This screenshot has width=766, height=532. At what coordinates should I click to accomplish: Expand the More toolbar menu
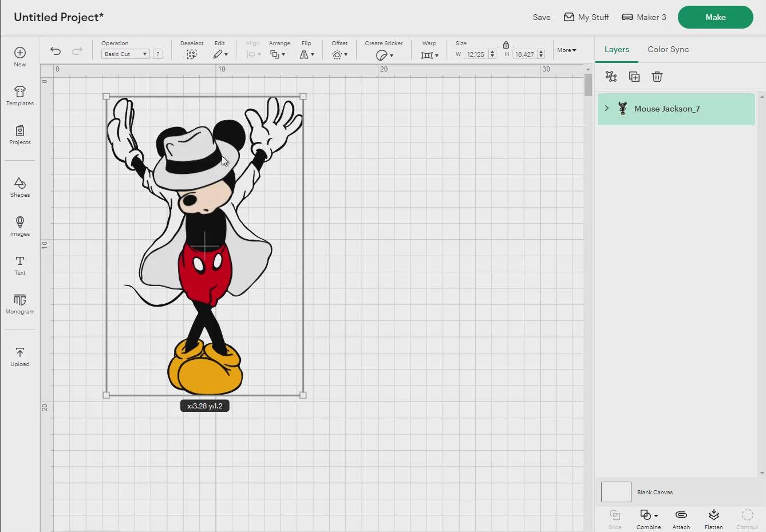[x=567, y=50]
